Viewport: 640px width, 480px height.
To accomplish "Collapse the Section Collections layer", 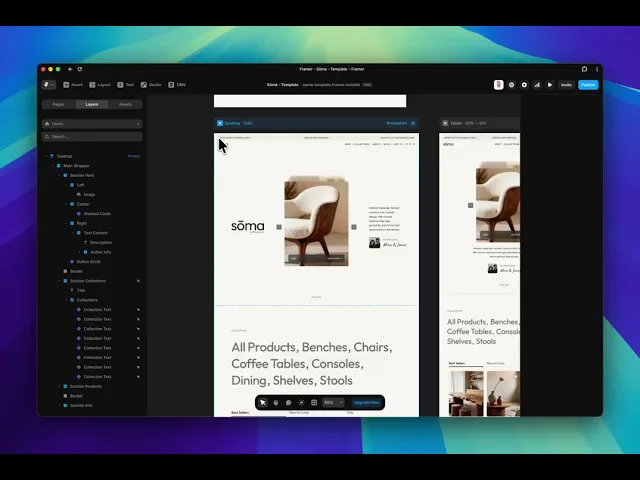I will pos(59,281).
